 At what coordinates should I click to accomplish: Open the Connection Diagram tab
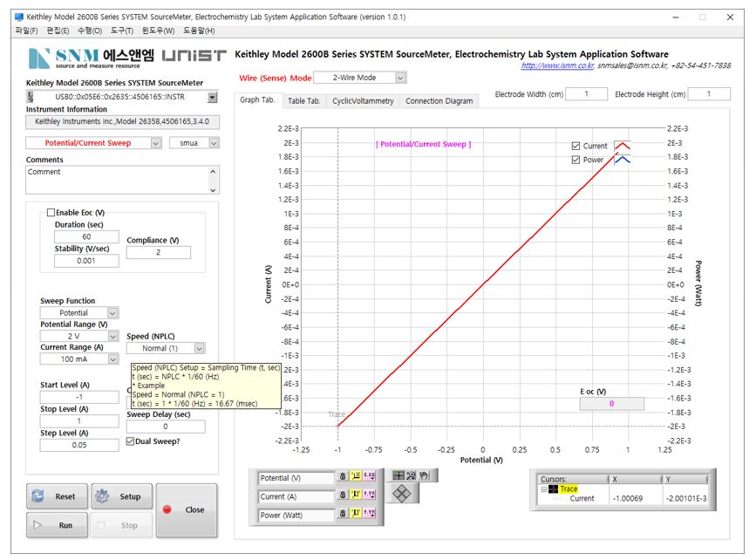[x=439, y=101]
